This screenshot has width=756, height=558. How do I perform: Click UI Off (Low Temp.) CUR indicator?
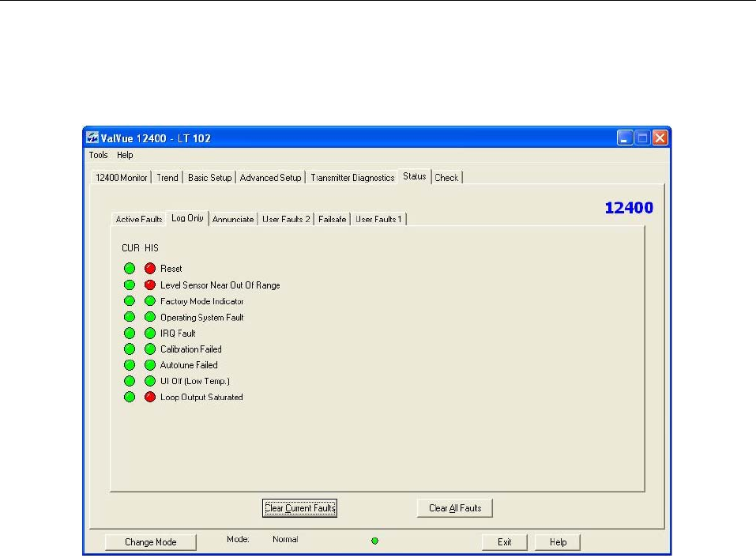[130, 381]
